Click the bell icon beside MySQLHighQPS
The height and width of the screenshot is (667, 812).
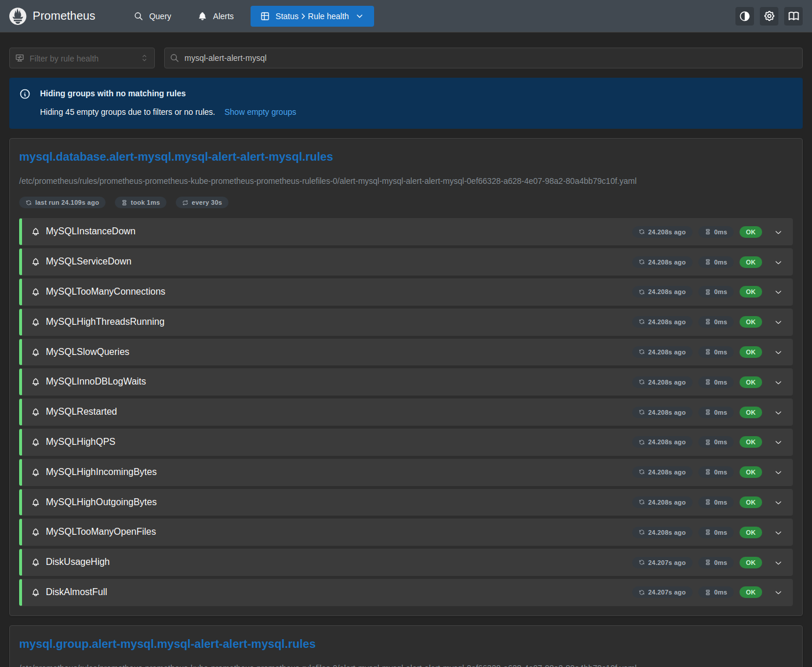pyautogui.click(x=35, y=442)
